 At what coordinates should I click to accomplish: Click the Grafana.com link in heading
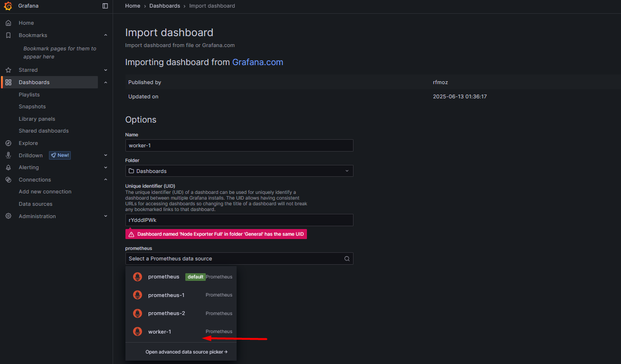(x=258, y=62)
